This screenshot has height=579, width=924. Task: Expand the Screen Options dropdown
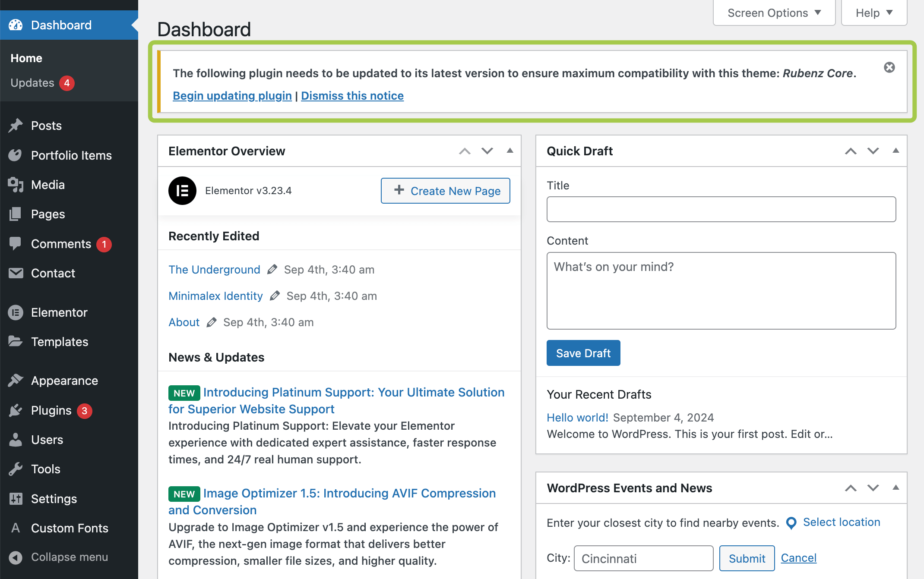774,13
